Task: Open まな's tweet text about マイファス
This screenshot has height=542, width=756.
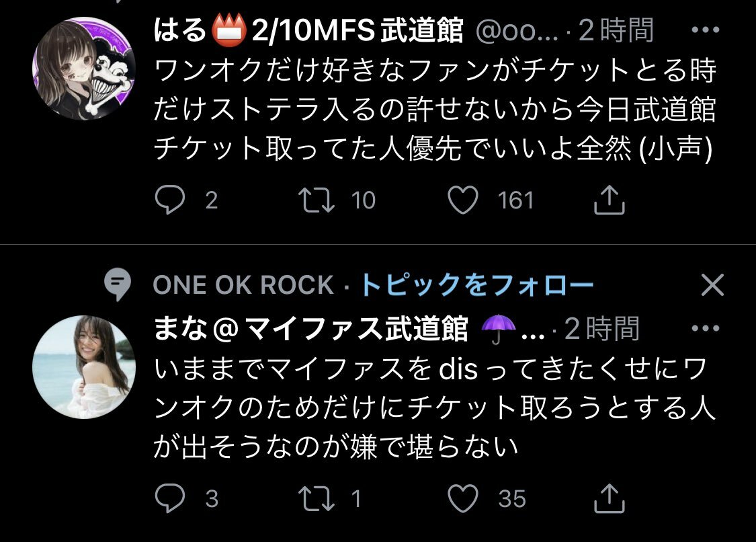Action: click(435, 408)
